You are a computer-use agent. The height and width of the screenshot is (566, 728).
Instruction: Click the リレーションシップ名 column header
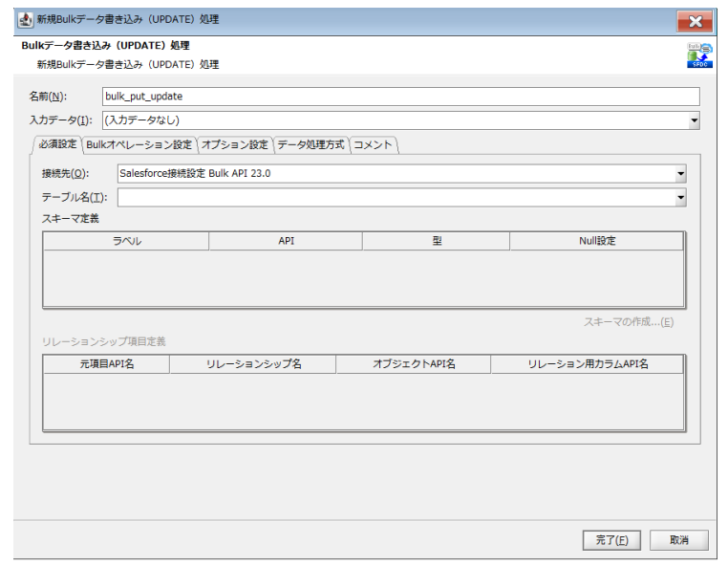253,364
